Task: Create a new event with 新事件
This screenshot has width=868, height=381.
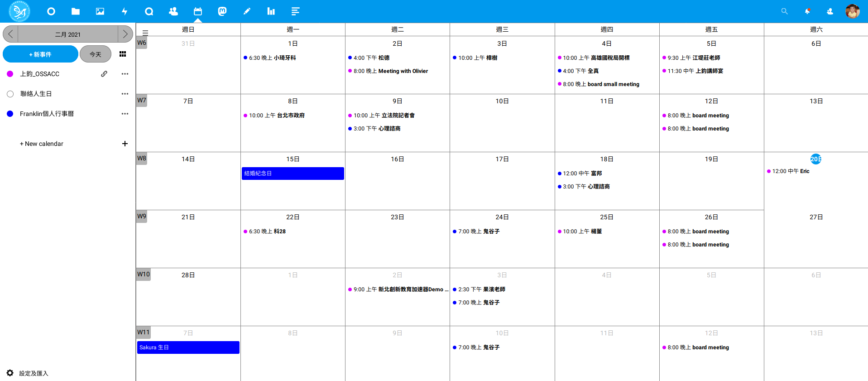Action: click(40, 54)
